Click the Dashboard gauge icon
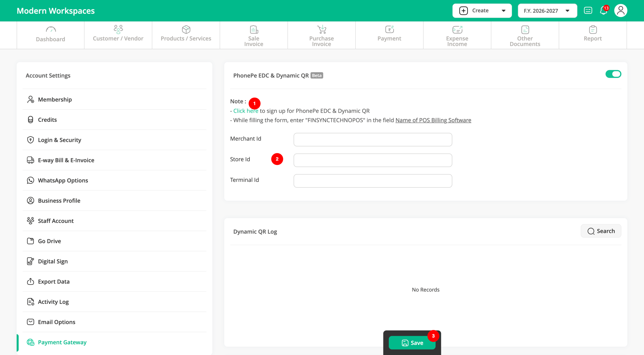The width and height of the screenshot is (644, 355). click(x=51, y=30)
